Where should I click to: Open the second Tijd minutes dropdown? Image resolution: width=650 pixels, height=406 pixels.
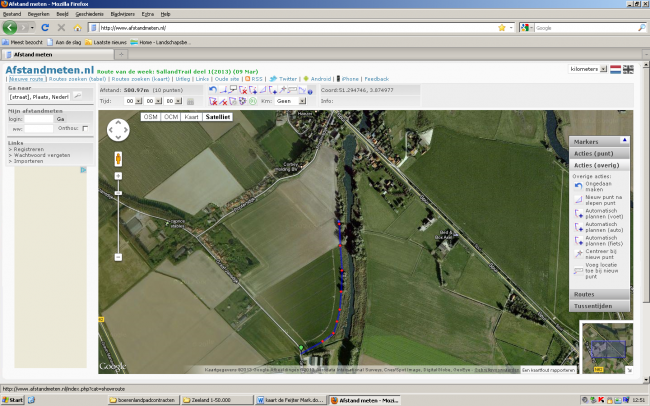pyautogui.click(x=158, y=101)
